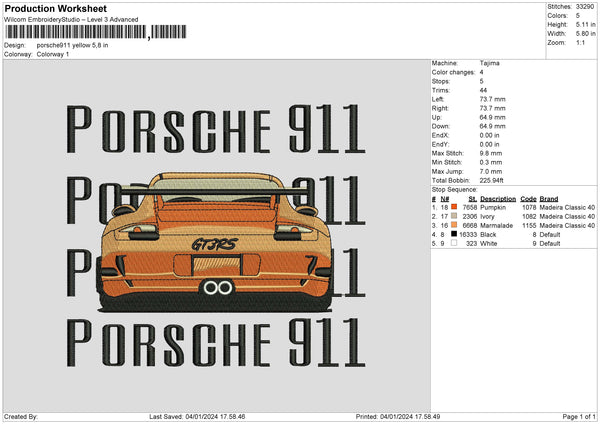This screenshot has width=600, height=424.
Task: Click the Black thread color swatch
Action: tap(456, 233)
